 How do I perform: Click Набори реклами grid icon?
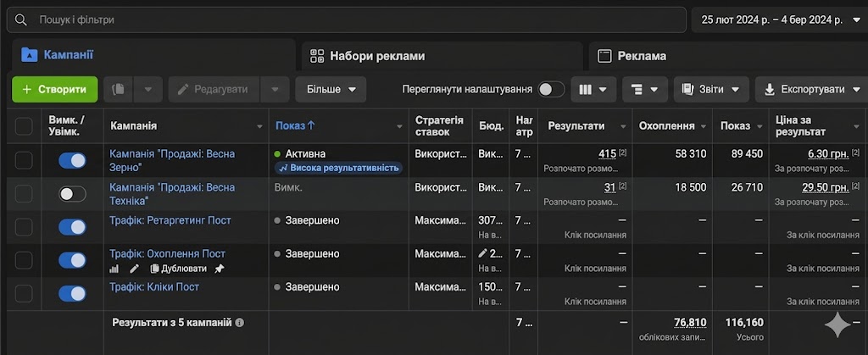317,56
